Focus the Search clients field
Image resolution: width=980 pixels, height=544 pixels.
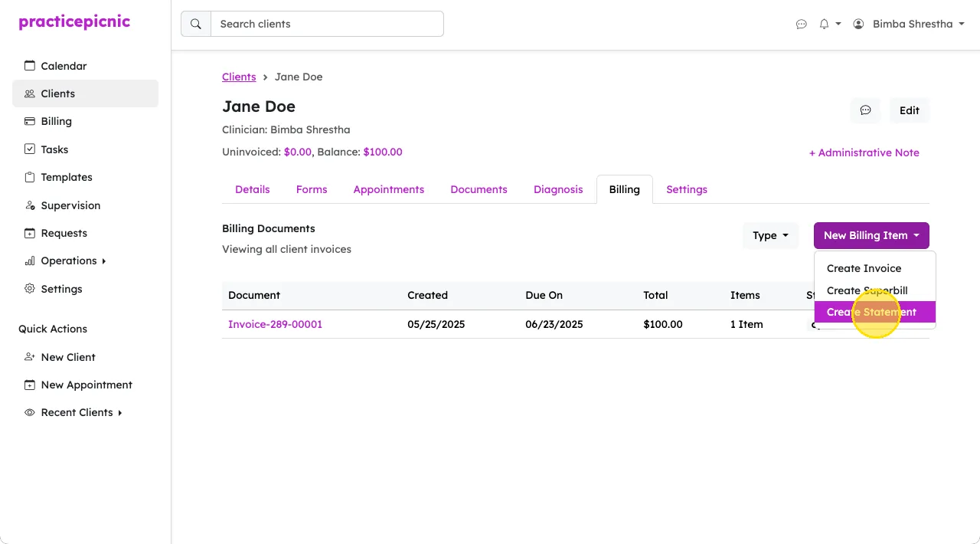tap(327, 24)
